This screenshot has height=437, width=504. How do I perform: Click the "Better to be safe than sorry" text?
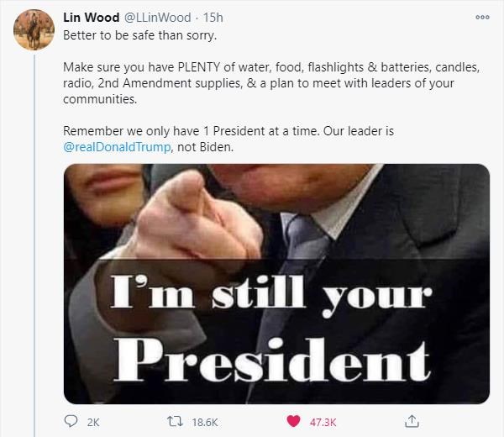click(139, 35)
